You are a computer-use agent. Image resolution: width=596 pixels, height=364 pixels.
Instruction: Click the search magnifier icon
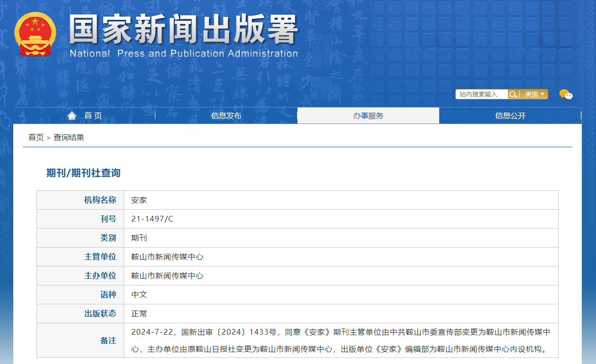pos(513,94)
